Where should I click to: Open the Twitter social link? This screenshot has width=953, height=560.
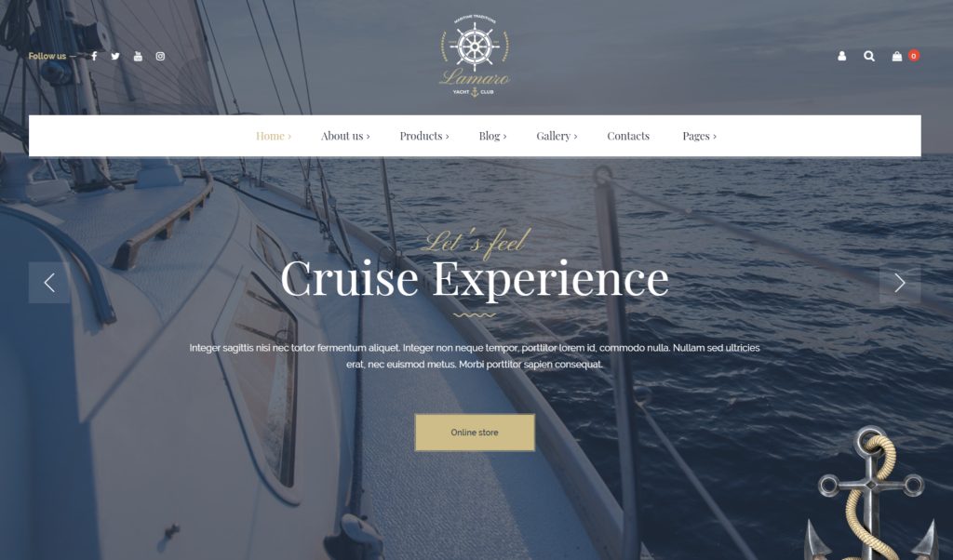(115, 56)
